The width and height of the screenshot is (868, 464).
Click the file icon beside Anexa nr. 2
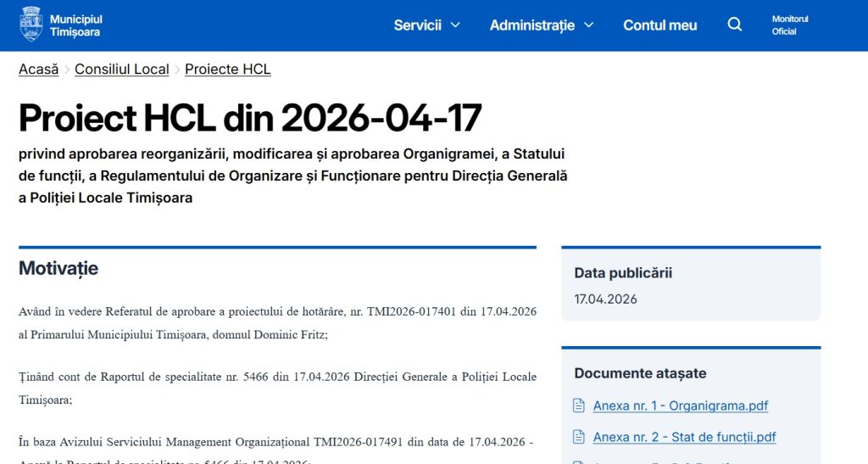[579, 438]
